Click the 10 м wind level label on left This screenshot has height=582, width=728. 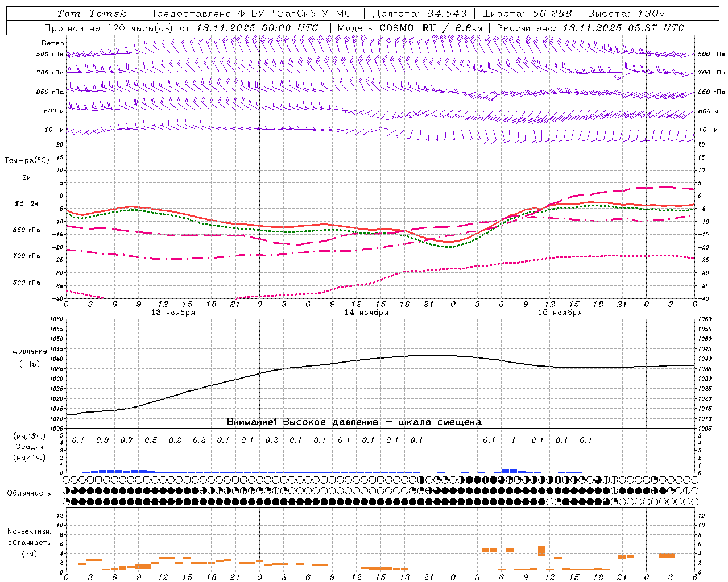(x=54, y=130)
